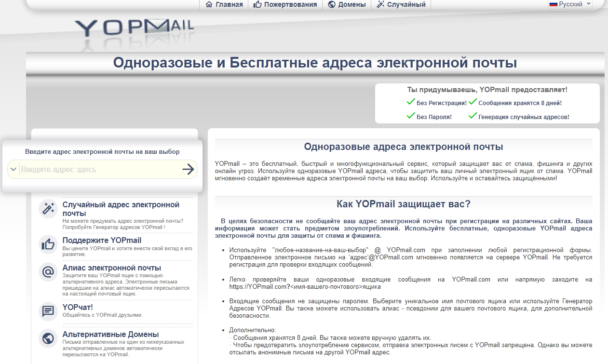Click the thumbs-up icon next to Пожертвования

pyautogui.click(x=257, y=4)
